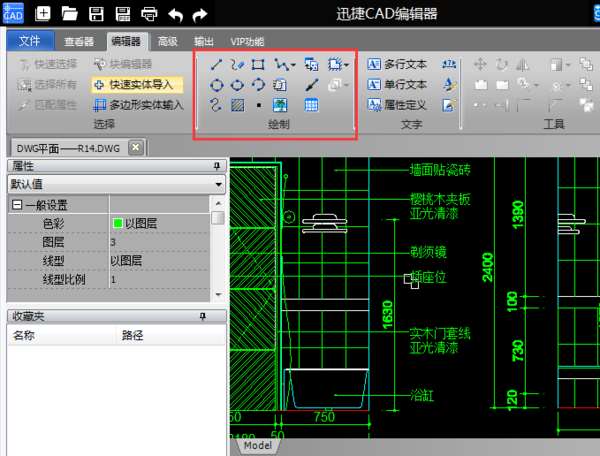Viewport: 600px width, 456px height.
Task: Open the Create Block dropdown arrow
Action: 346,65
